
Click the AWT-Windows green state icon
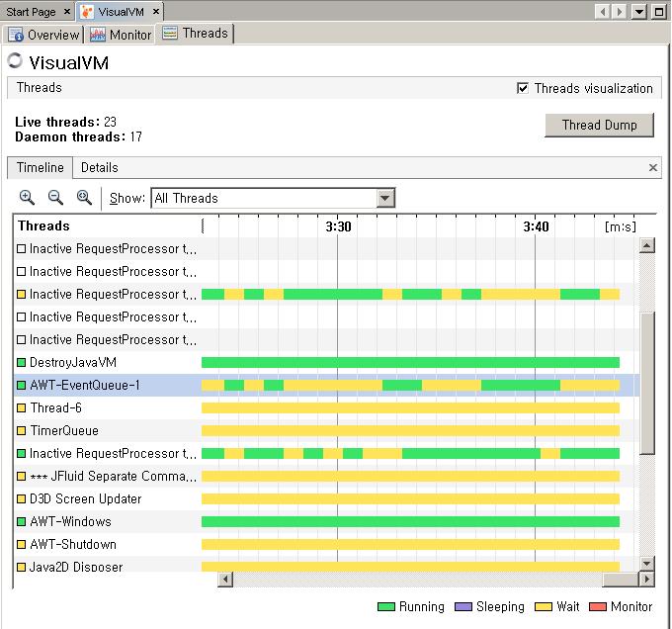coord(21,522)
